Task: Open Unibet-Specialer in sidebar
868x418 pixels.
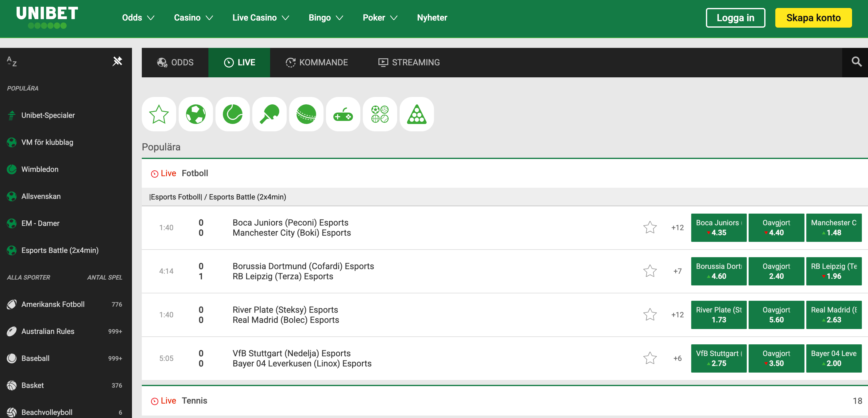Action: coord(66,115)
